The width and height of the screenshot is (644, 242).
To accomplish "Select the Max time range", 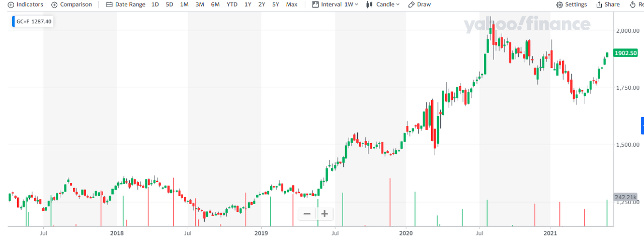I will click(x=292, y=5).
